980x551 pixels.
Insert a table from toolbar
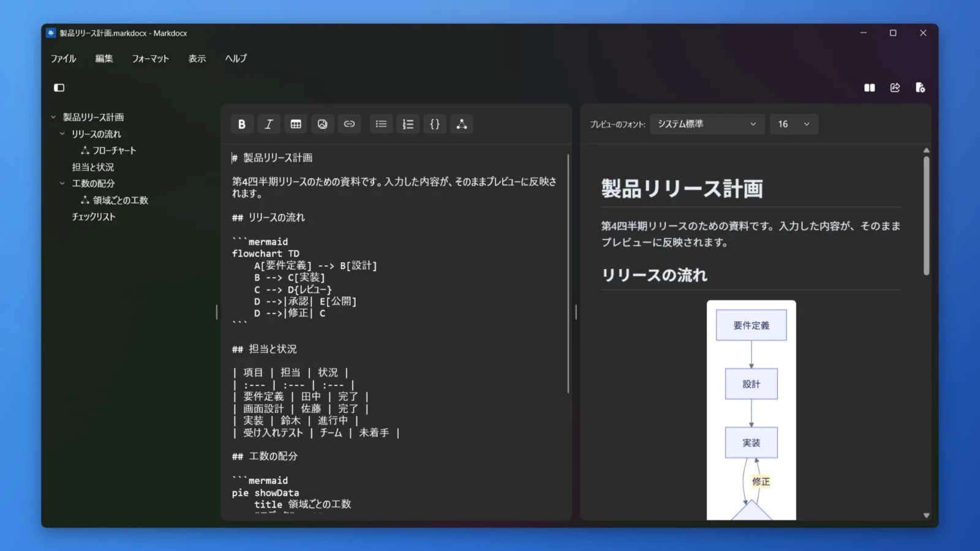tap(296, 124)
